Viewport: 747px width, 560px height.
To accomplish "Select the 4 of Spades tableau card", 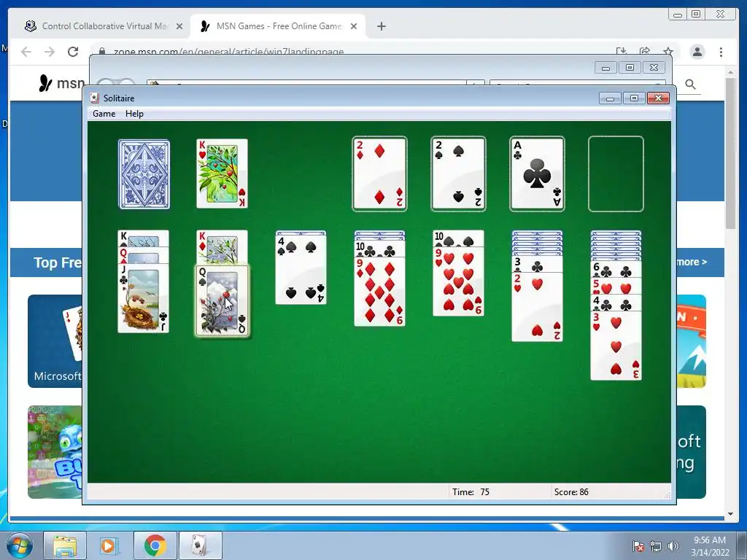I will (301, 270).
